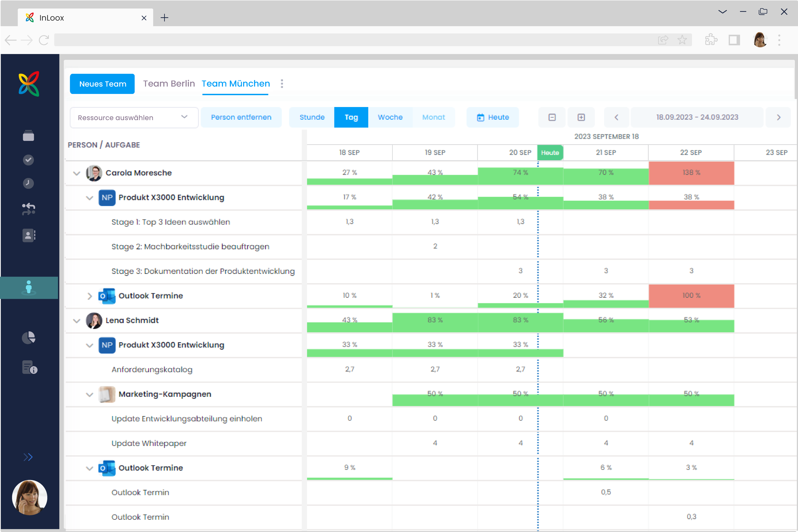Image resolution: width=798 pixels, height=532 pixels.
Task: Open the reports pie chart icon
Action: 28,337
